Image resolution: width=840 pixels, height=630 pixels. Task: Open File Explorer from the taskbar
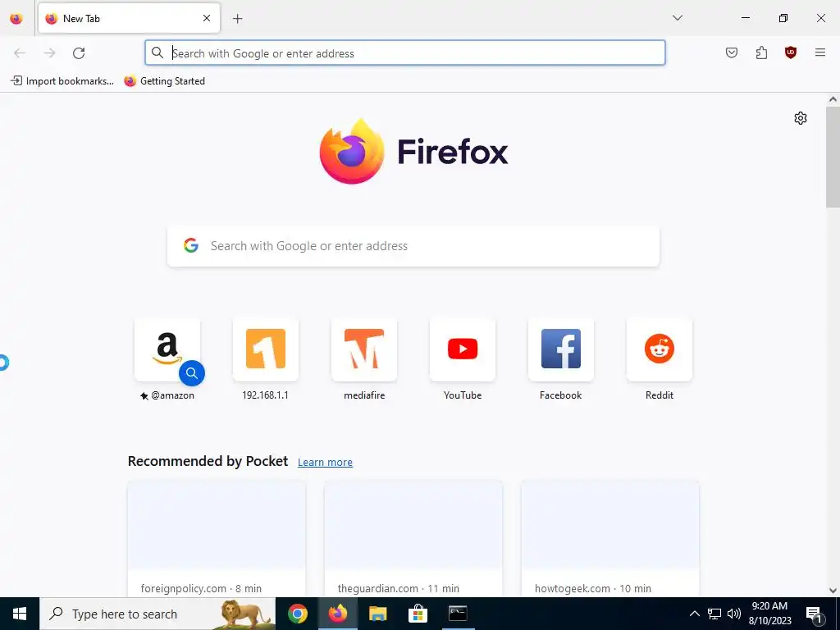coord(377,614)
